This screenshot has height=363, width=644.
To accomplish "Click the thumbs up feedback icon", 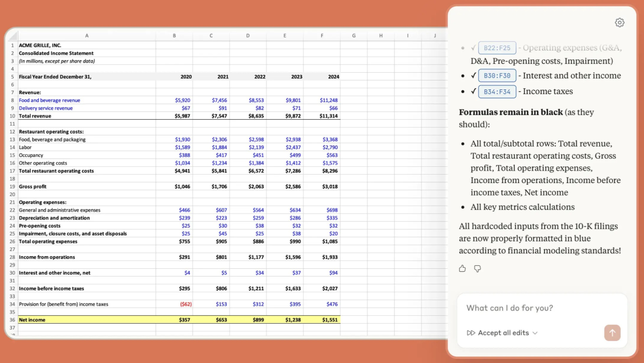I will [x=462, y=269].
